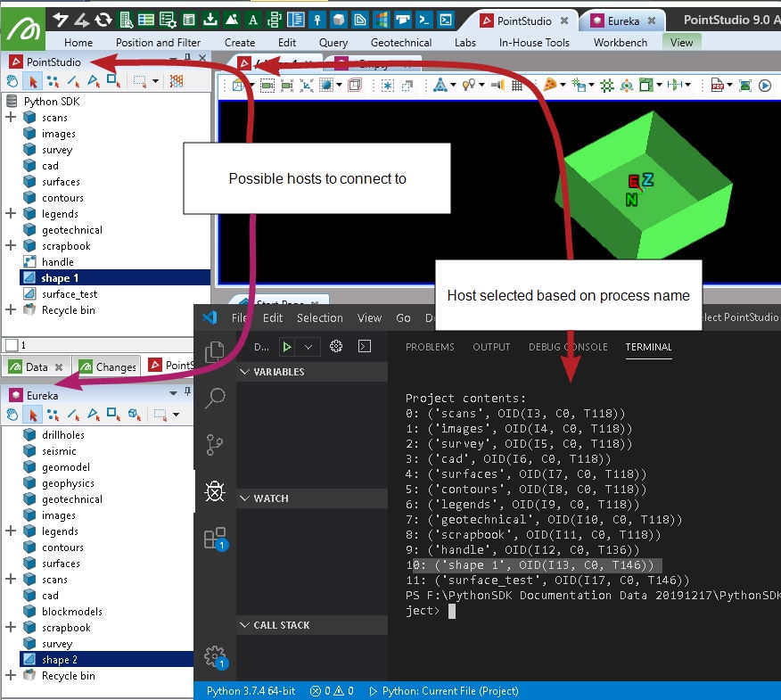The image size is (781, 700).
Task: Open launch configuration gear beside debug dropdown
Action: 336,346
